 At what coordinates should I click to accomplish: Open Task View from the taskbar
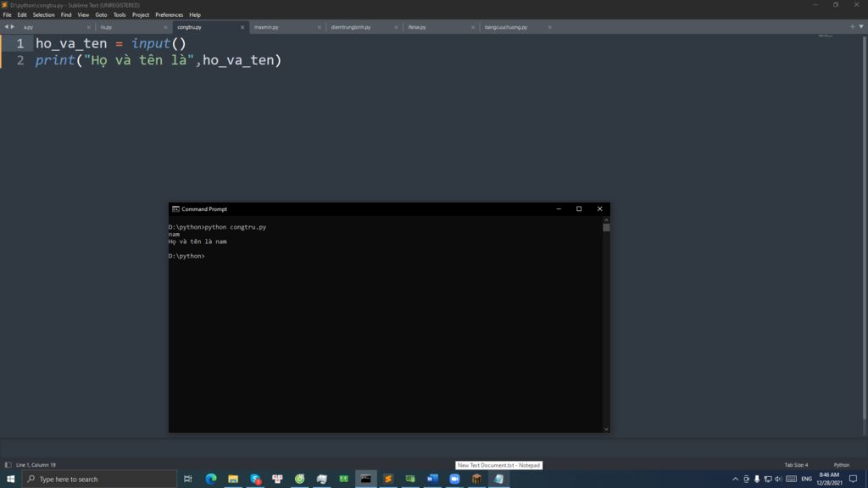[188, 480]
